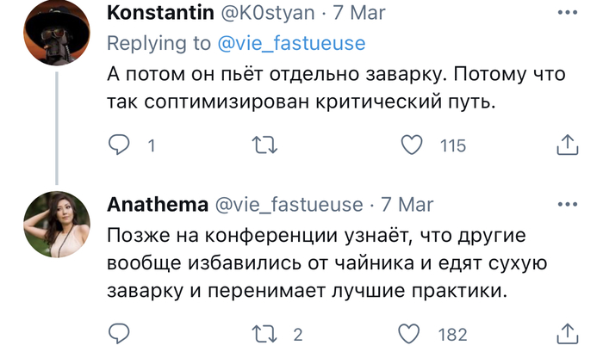
Task: Open more options on Konstantin's tweet
Action: 567,14
